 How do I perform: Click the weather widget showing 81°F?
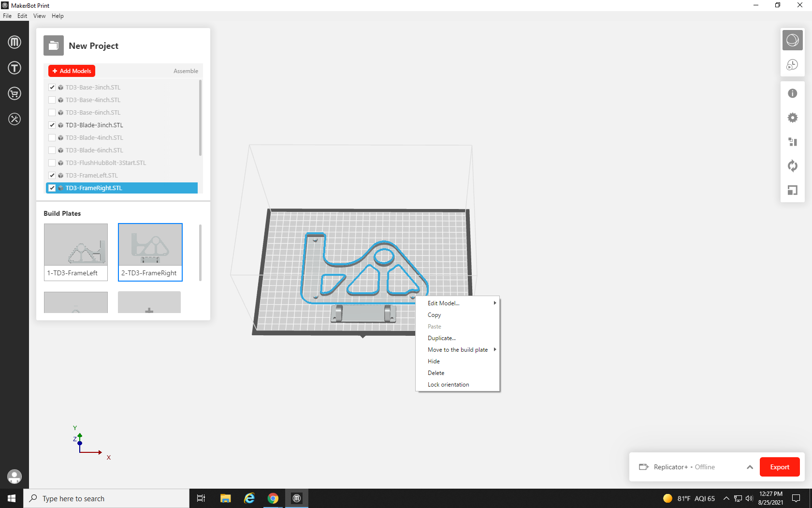[689, 498]
